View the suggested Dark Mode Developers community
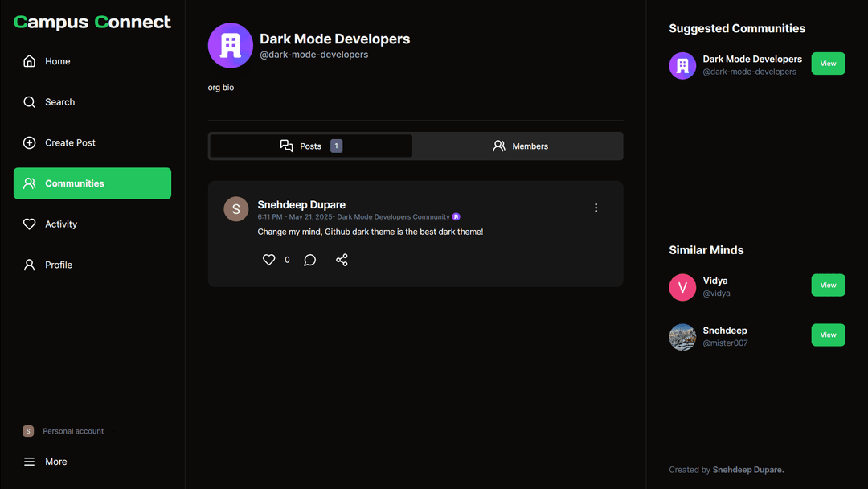 [x=828, y=64]
